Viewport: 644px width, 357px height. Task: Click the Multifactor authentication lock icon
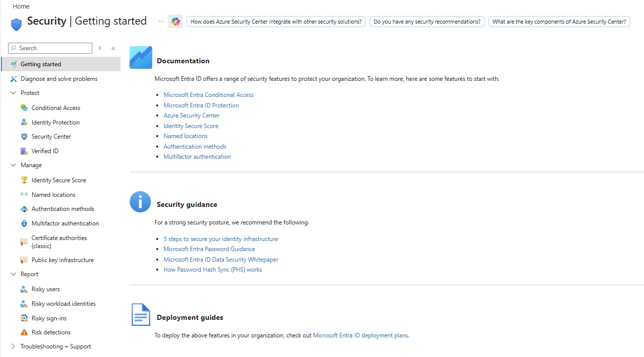pyautogui.click(x=24, y=223)
